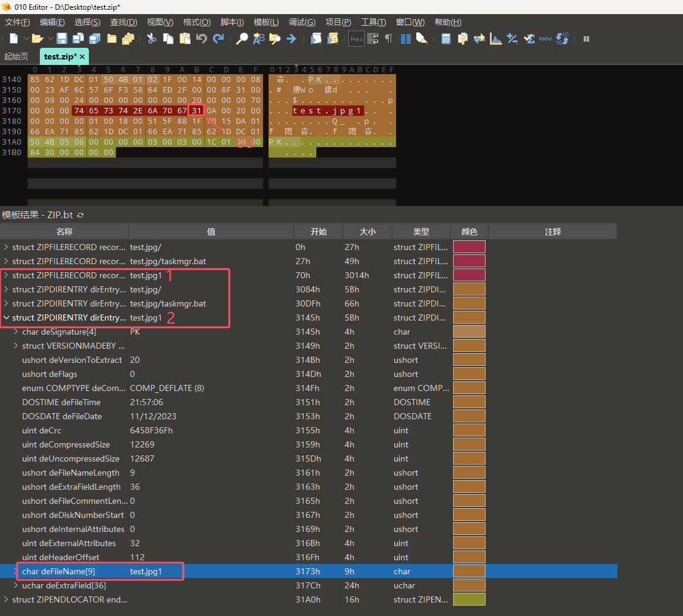This screenshot has width=683, height=616.
Task: Sort by the 名称 column header
Action: pos(64,232)
